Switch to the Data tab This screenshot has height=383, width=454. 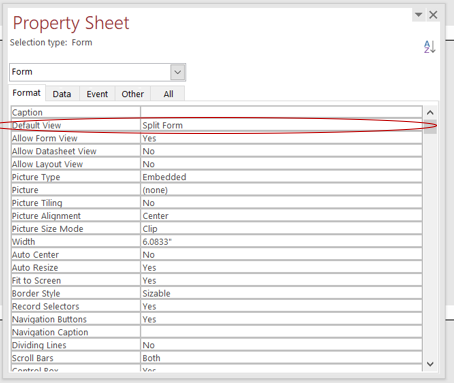[62, 94]
